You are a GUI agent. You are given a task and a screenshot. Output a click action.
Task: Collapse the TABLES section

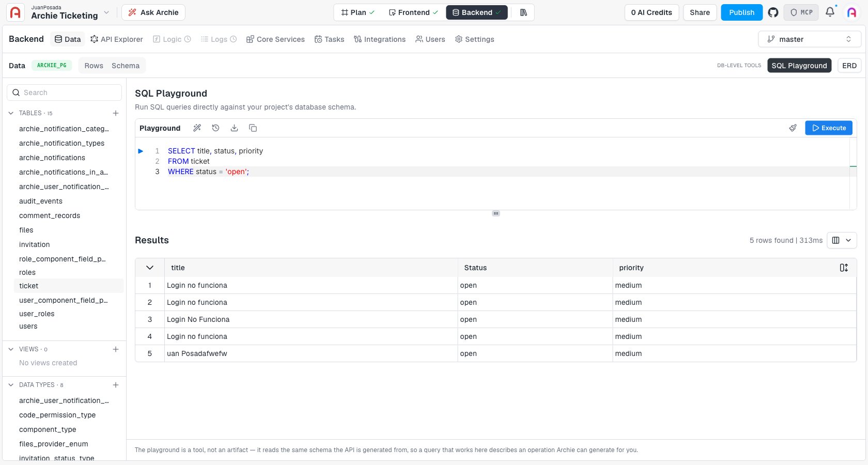pos(11,113)
